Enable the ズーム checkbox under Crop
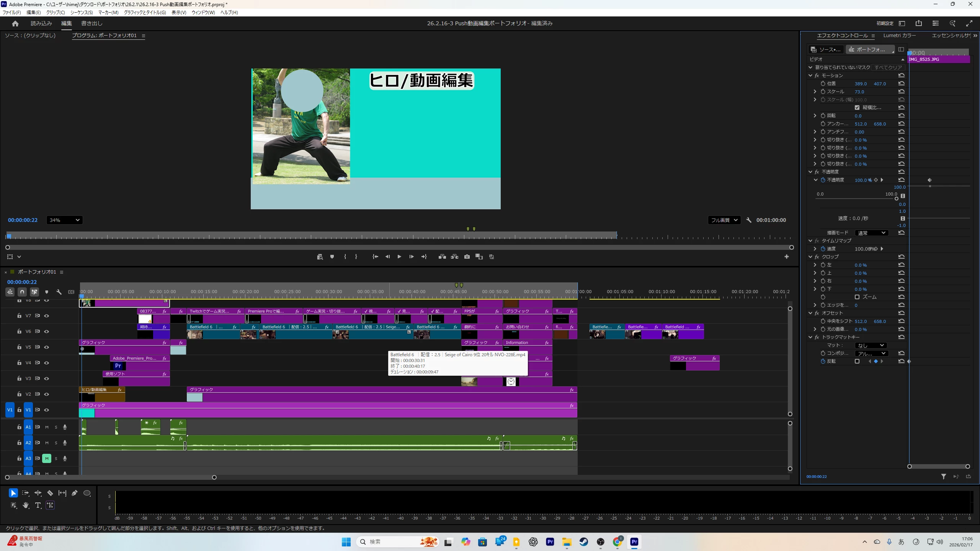The height and width of the screenshot is (551, 980). [857, 297]
